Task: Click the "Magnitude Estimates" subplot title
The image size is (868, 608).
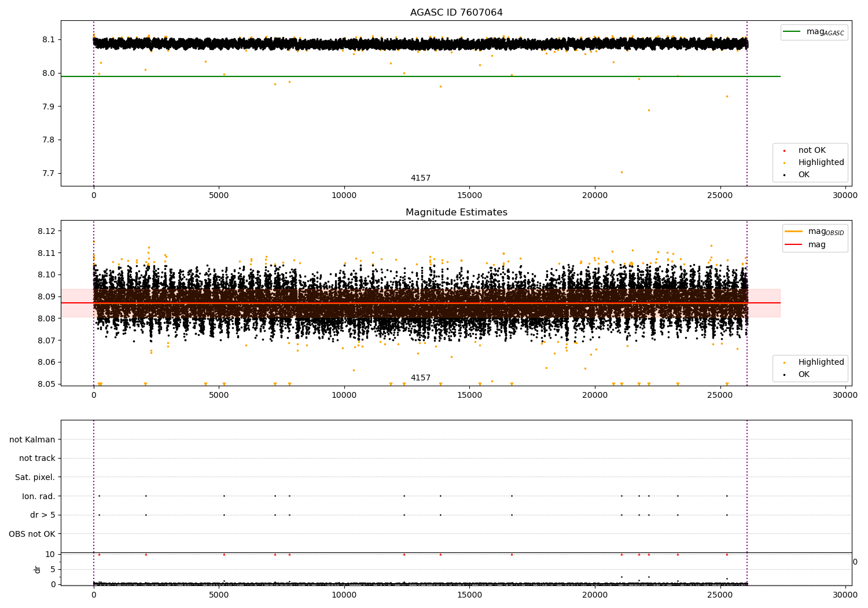Action: [457, 213]
